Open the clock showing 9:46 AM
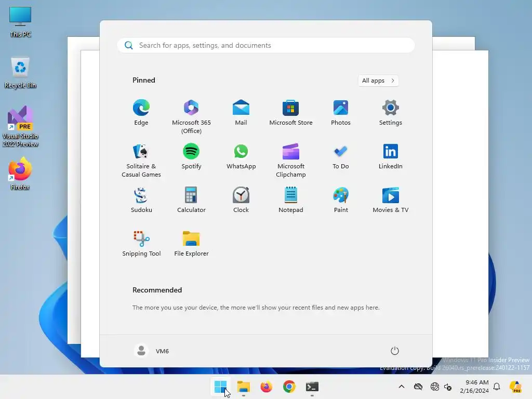The width and height of the screenshot is (532, 399). (474, 387)
